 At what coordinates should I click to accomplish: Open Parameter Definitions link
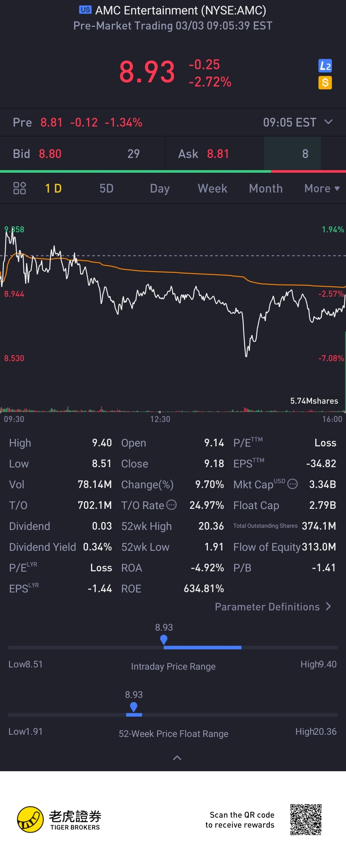pyautogui.click(x=273, y=607)
